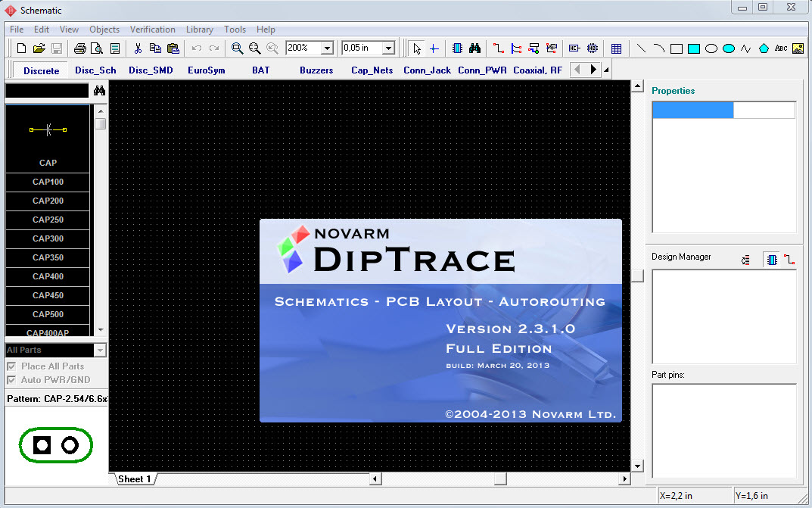Click the parts list scrollbar down arrow
Image resolution: width=812 pixels, height=508 pixels.
click(x=101, y=330)
